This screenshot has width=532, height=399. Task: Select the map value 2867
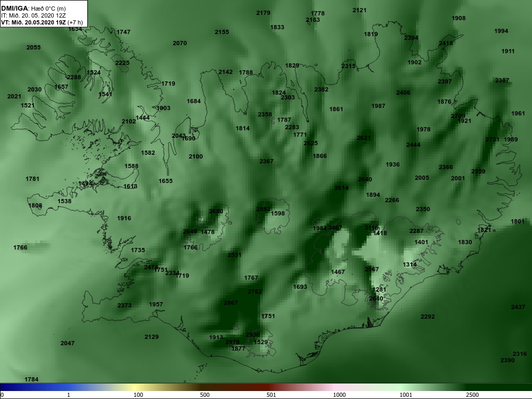(x=231, y=303)
